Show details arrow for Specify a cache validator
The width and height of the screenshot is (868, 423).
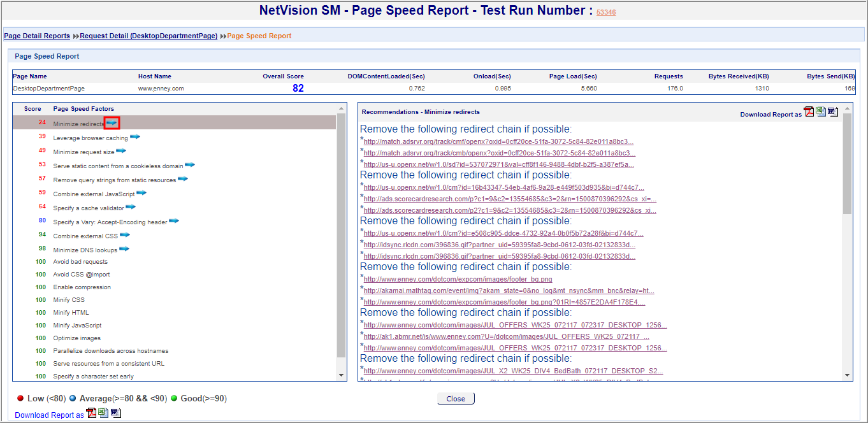click(130, 207)
